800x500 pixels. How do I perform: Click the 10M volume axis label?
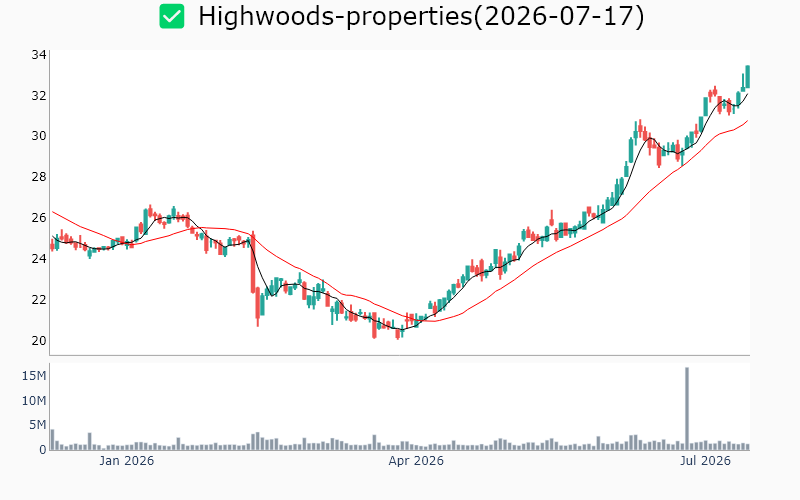tap(34, 401)
